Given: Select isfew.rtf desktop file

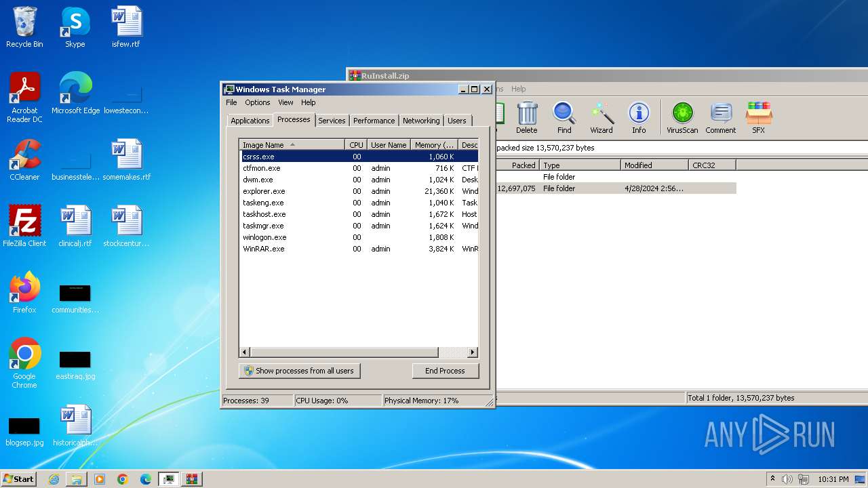Looking at the screenshot, I should (126, 28).
